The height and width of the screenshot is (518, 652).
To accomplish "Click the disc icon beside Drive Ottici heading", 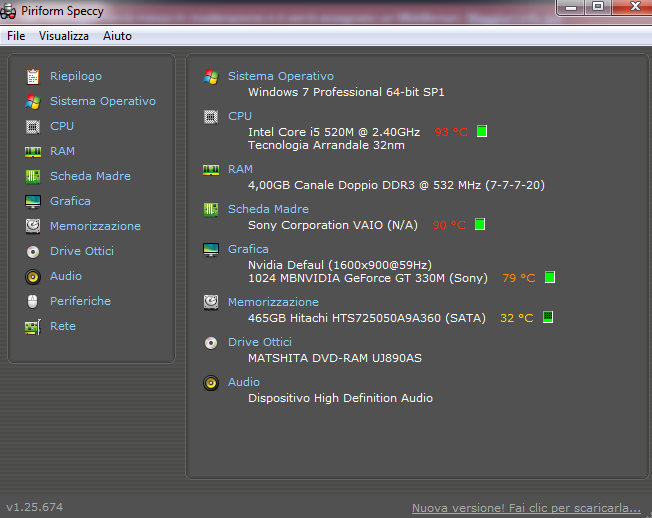I will pyautogui.click(x=211, y=343).
